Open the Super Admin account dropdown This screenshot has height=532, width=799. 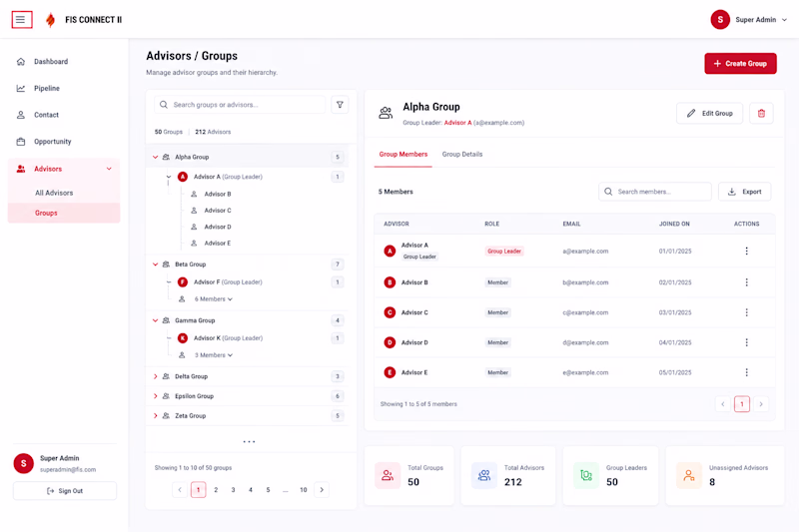coord(749,20)
